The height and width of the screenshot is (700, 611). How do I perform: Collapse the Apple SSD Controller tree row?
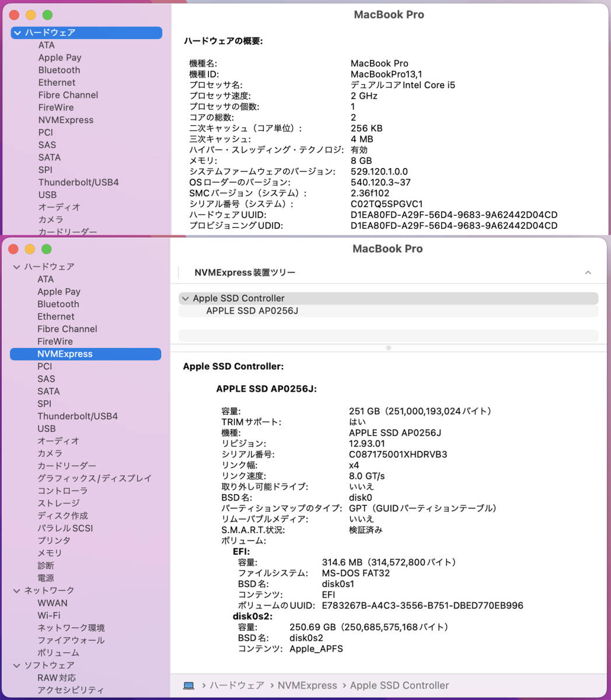point(186,299)
